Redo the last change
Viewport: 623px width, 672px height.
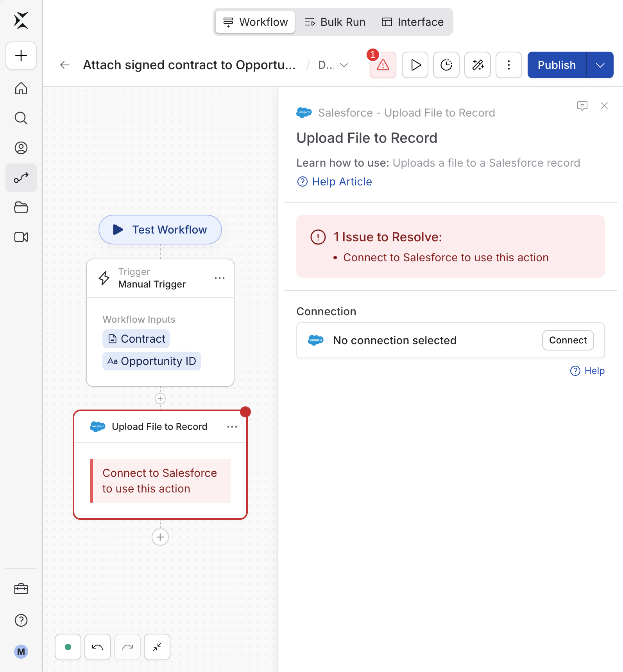127,647
